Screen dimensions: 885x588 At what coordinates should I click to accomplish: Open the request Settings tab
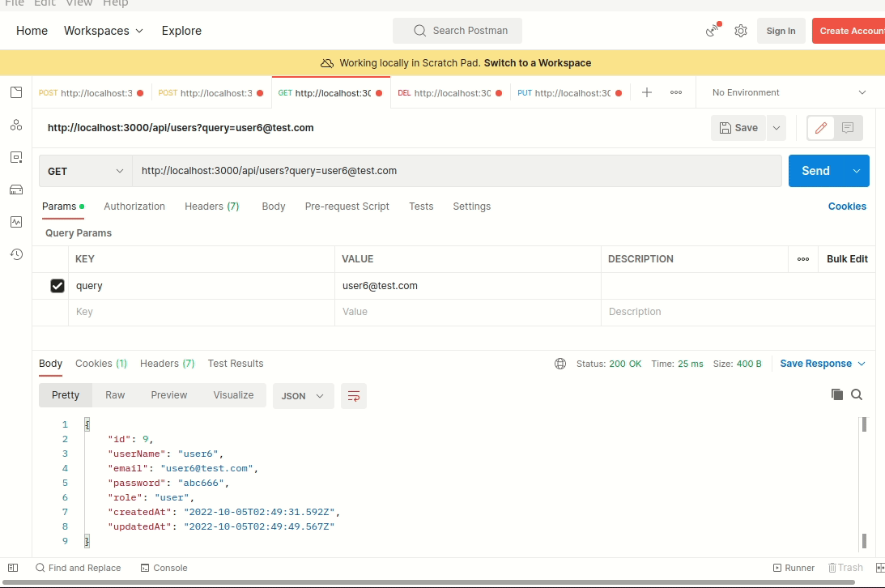(x=472, y=207)
